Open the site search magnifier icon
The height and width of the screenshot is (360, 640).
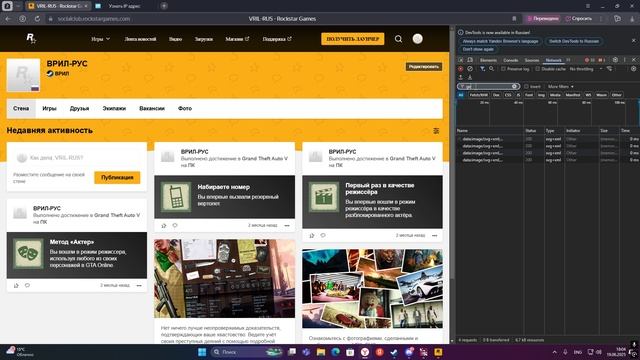coord(398,39)
